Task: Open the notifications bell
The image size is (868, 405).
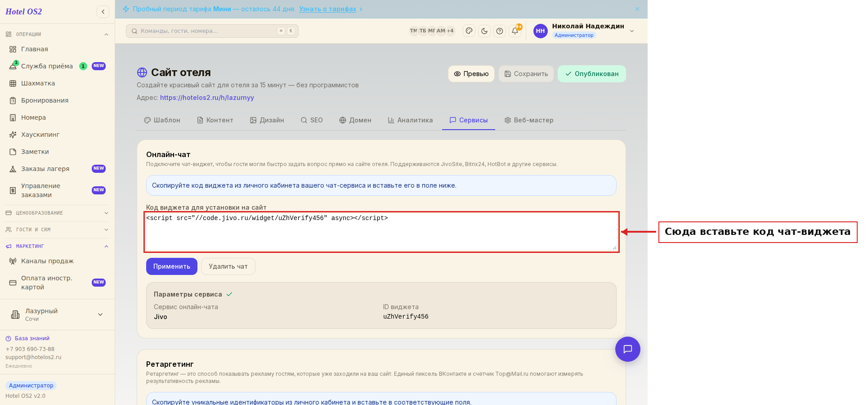Action: [x=515, y=31]
